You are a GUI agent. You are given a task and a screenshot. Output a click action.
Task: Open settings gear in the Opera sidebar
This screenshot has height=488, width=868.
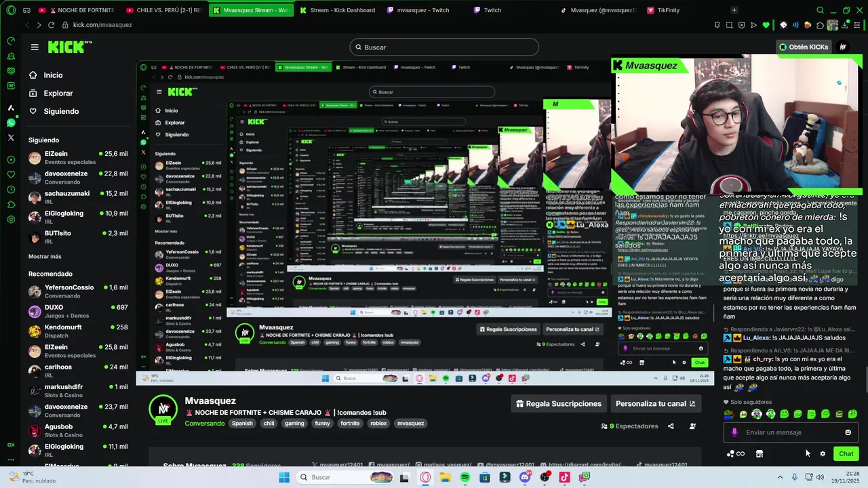11,220
